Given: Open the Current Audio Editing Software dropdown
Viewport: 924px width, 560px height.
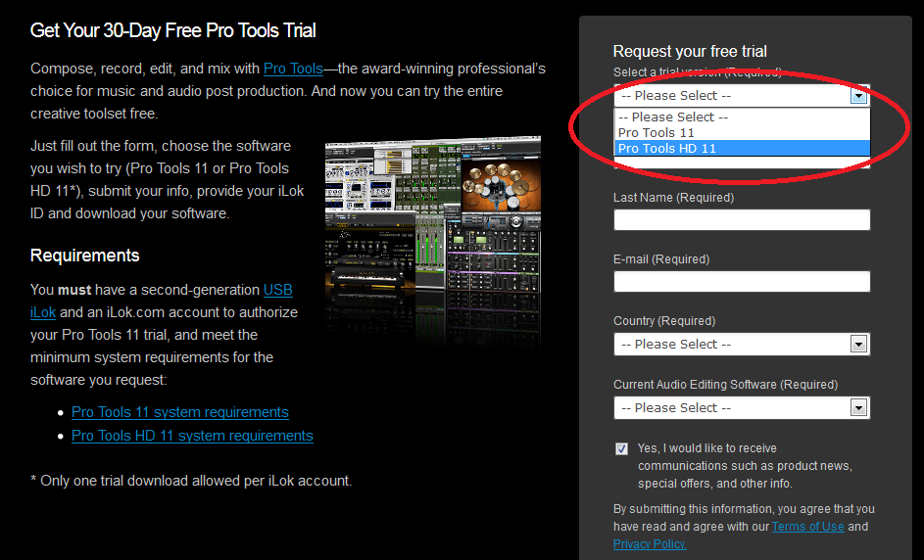Looking at the screenshot, I should pyautogui.click(x=742, y=407).
